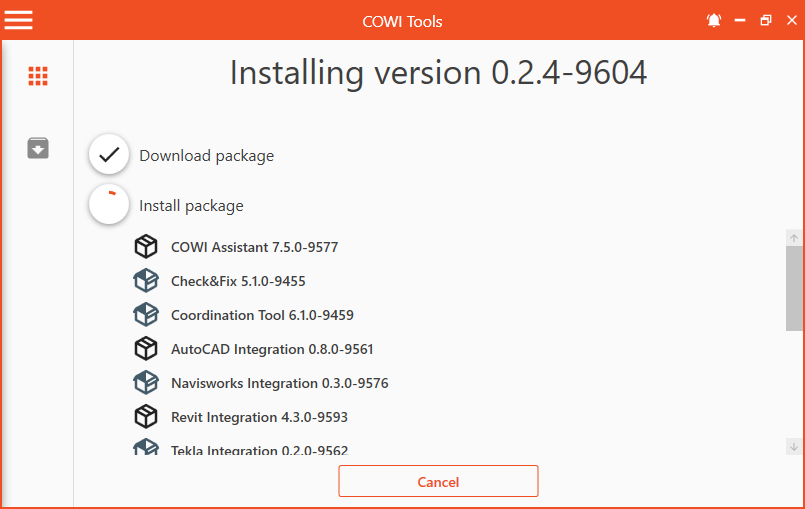Click the Install package progress spinner
The height and width of the screenshot is (509, 805).
[109, 205]
